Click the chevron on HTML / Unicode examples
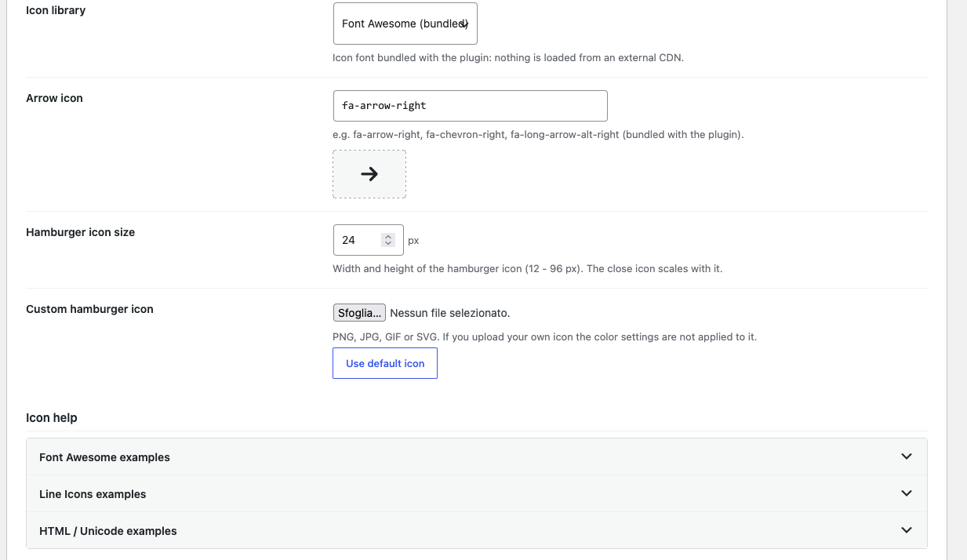This screenshot has height=560, width=967. [x=907, y=530]
